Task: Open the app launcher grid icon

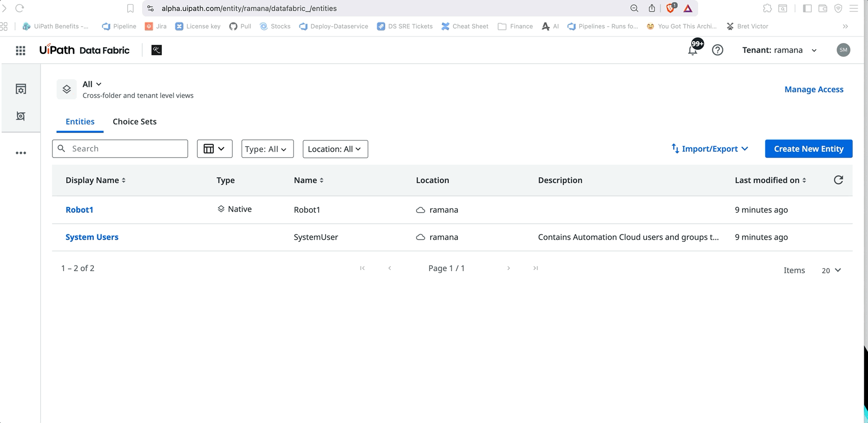Action: (21, 50)
